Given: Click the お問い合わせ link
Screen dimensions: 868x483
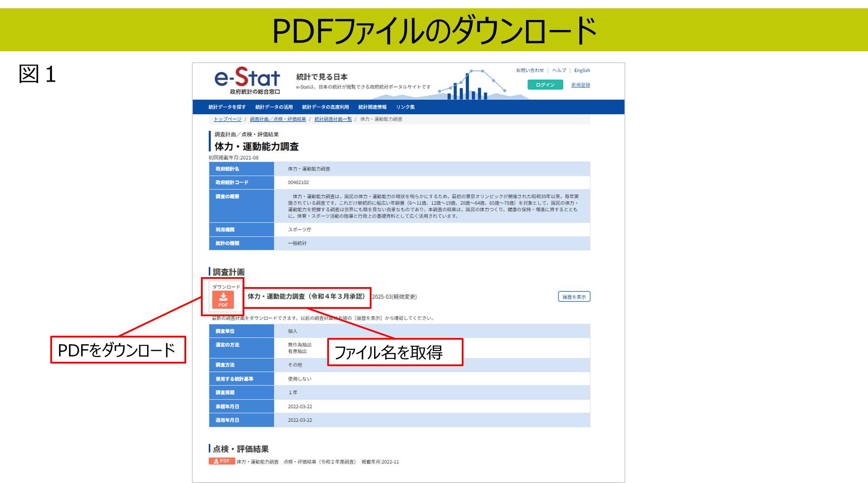Looking at the screenshot, I should pos(529,70).
